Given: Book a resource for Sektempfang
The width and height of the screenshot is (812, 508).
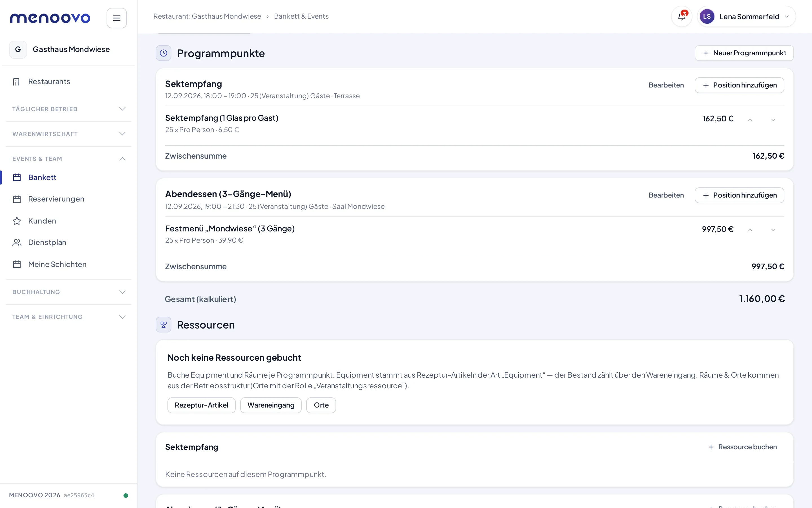Looking at the screenshot, I should (742, 447).
